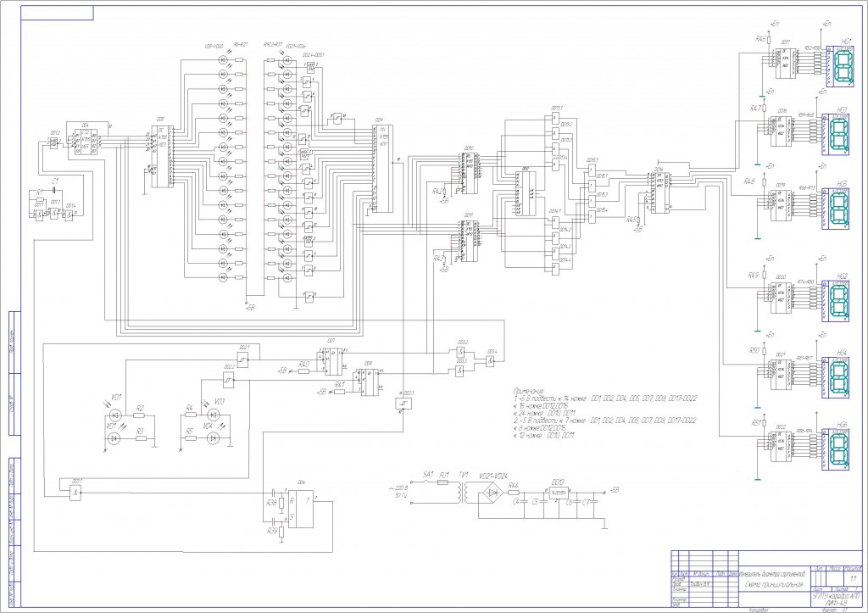This screenshot has width=868, height=613.
Task: Click the R5 resistor label
Action: point(189,430)
